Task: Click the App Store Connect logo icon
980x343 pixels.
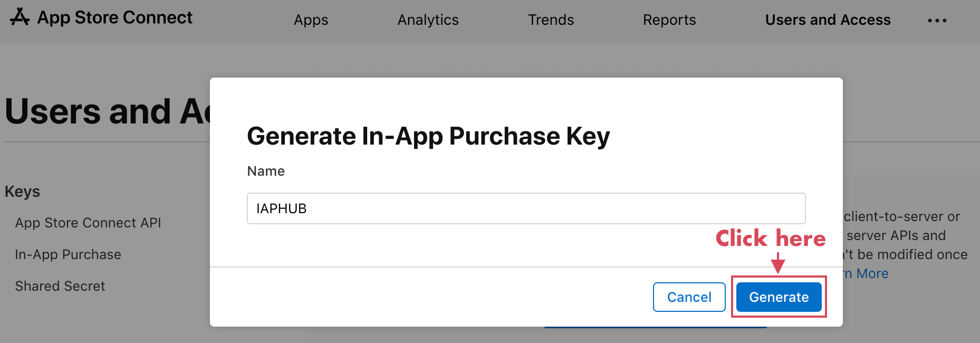Action: [x=20, y=17]
